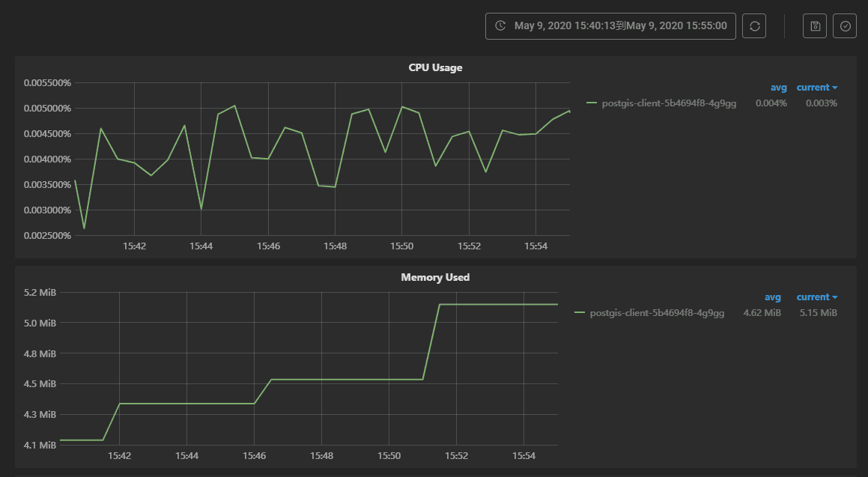Open the date range picker field
Viewport: 868px width, 477px height.
tap(620, 26)
